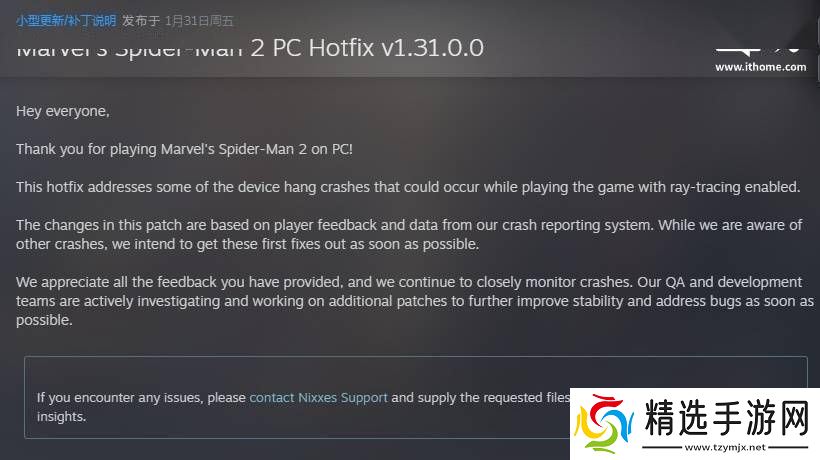Screen dimensions: 820x460
Task: Click the colorful swirl logo icon
Action: [603, 424]
